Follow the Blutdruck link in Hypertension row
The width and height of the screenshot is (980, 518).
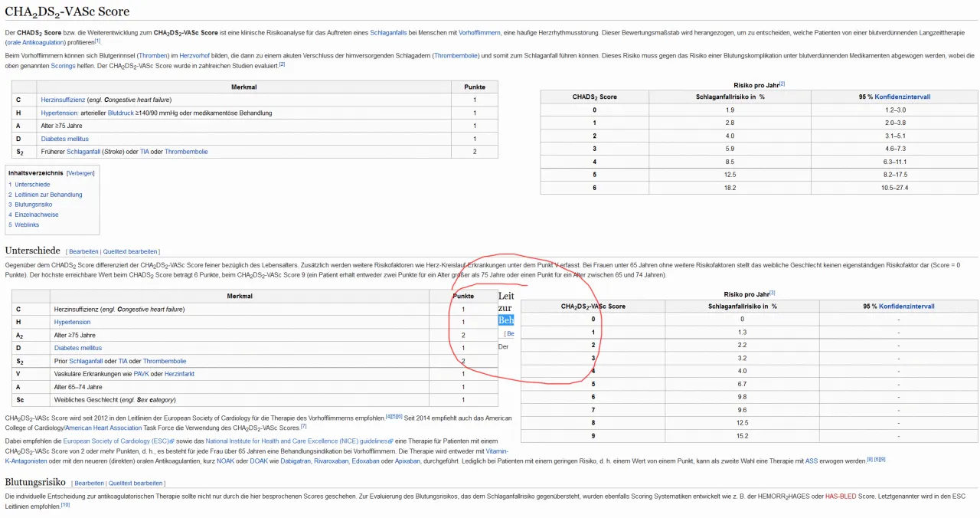(x=120, y=113)
